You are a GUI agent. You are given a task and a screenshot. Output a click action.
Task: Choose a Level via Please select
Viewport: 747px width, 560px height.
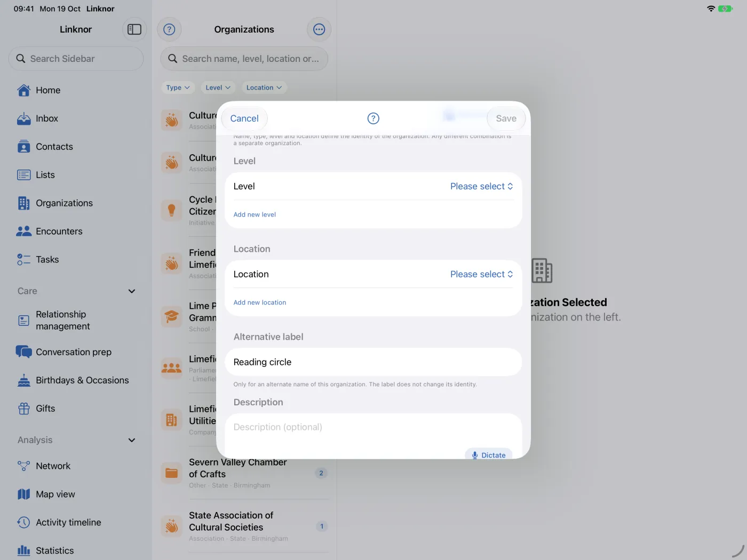pyautogui.click(x=481, y=186)
